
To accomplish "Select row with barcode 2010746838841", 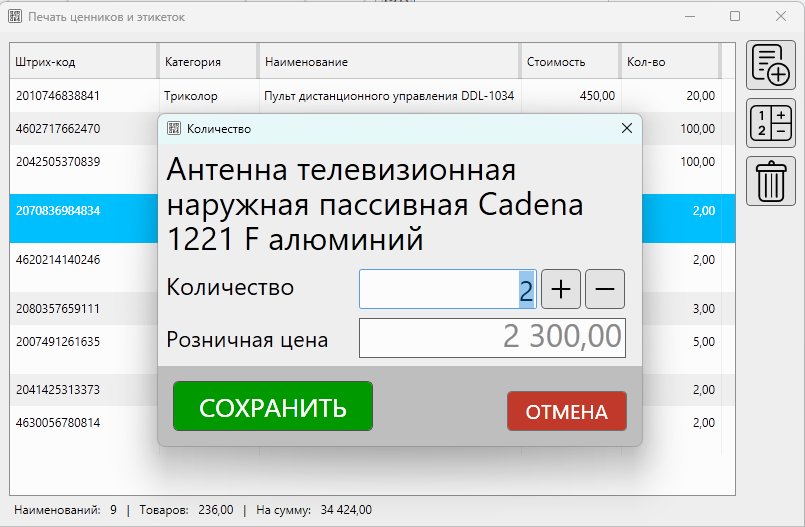I will 82,96.
